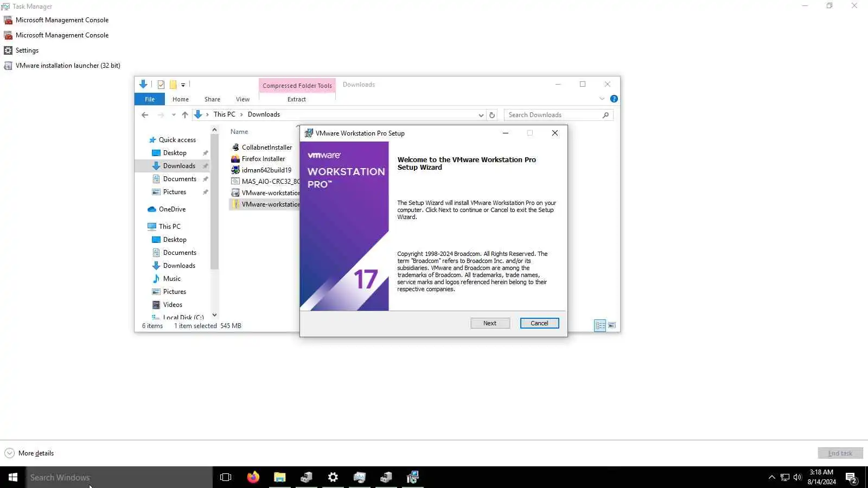Click the navigation pane scroll down arrow

[214, 315]
